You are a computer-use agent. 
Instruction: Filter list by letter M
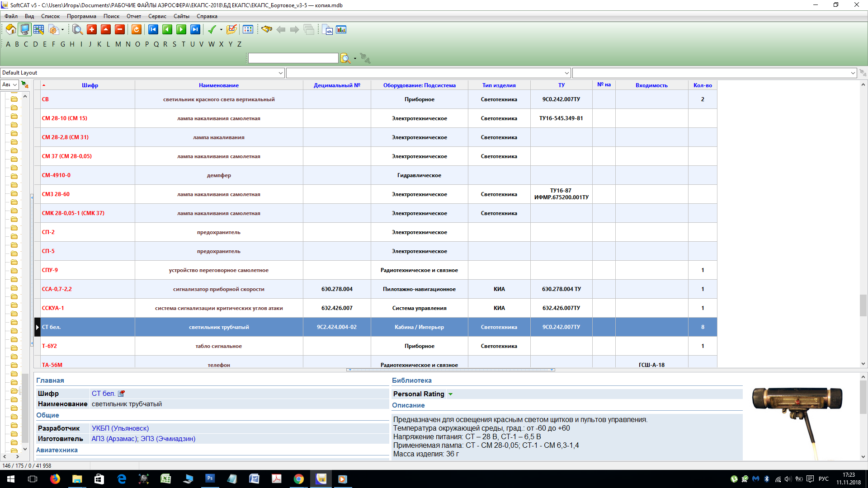[x=118, y=44]
